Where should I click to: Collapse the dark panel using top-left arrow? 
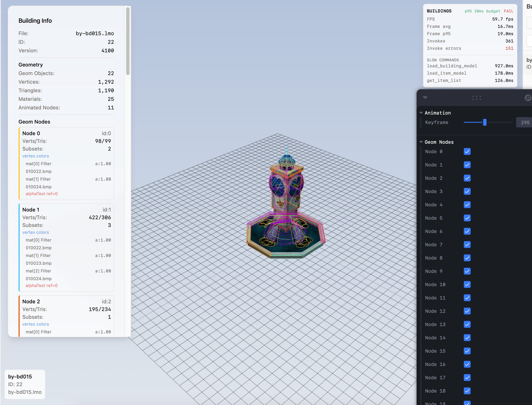[x=425, y=97]
